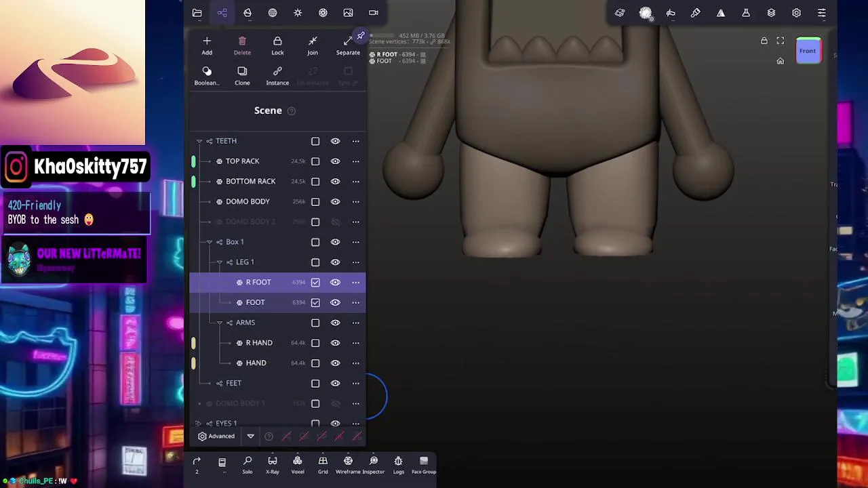This screenshot has width=868, height=488.
Task: Open the Post Process aperture menu
Action: point(323,12)
